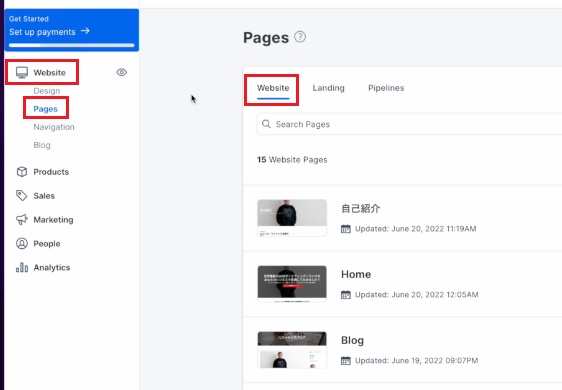Switch to the Website tab
Screen dimensions: 562x390
273,88
